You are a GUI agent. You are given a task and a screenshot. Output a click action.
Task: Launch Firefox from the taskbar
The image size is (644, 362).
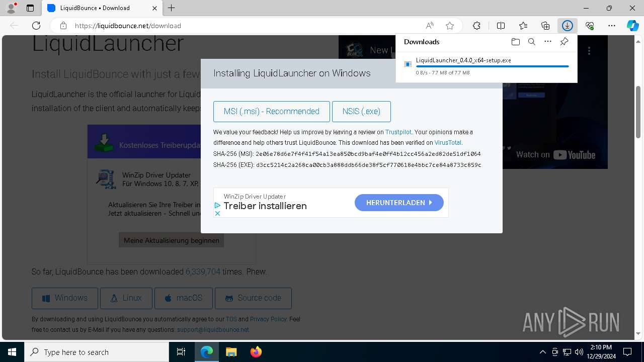[x=256, y=352]
